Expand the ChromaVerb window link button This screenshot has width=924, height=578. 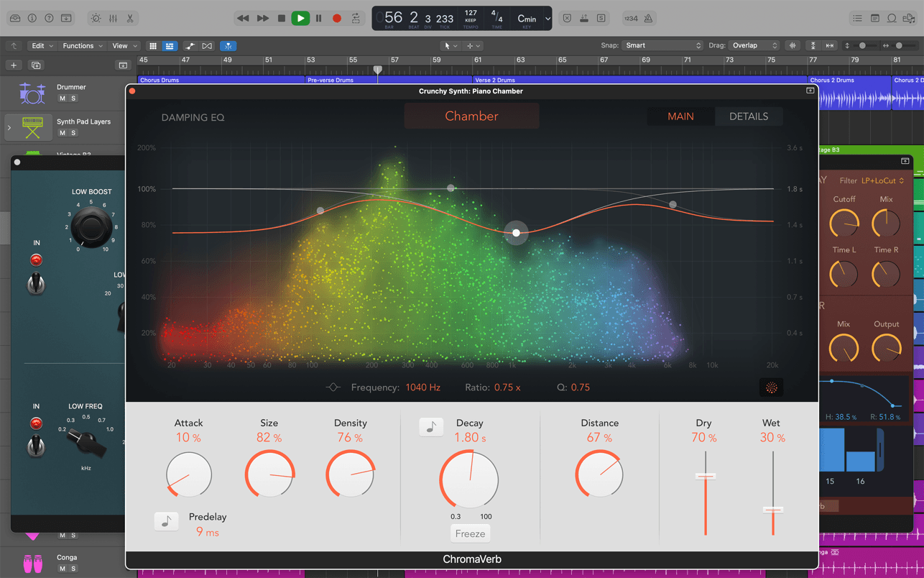(810, 91)
